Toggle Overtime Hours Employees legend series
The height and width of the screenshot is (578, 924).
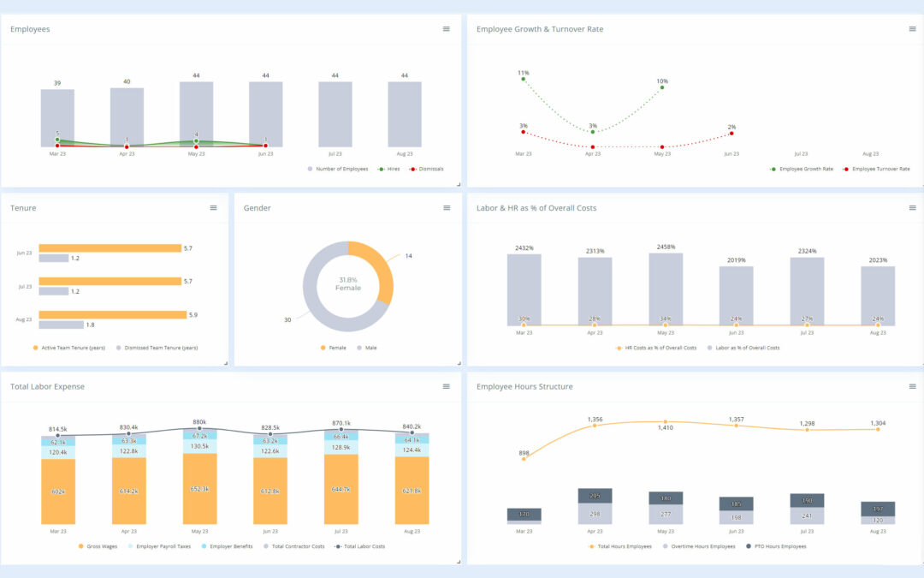(x=699, y=546)
